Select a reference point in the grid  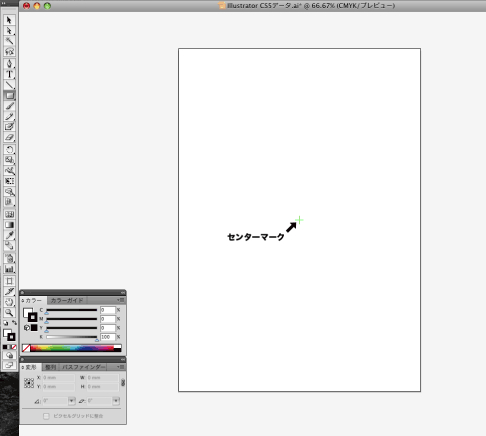coord(29,383)
